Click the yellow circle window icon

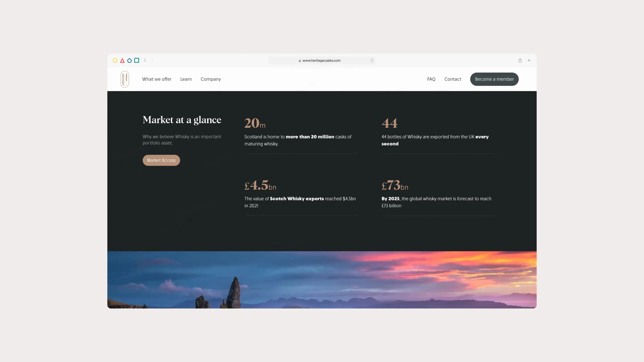(115, 61)
